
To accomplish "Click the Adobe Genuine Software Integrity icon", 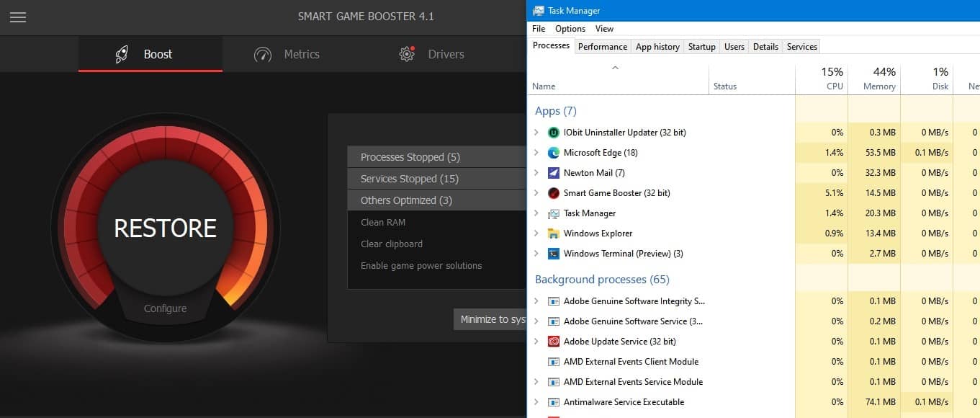I will tap(554, 301).
